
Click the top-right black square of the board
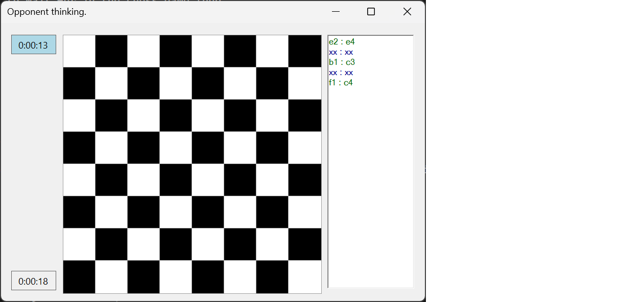coord(305,50)
